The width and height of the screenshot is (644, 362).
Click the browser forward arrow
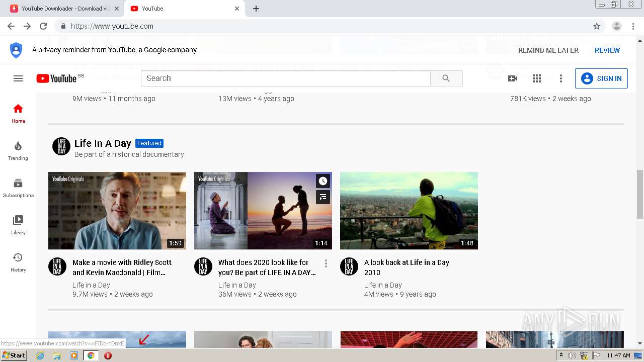[x=27, y=26]
